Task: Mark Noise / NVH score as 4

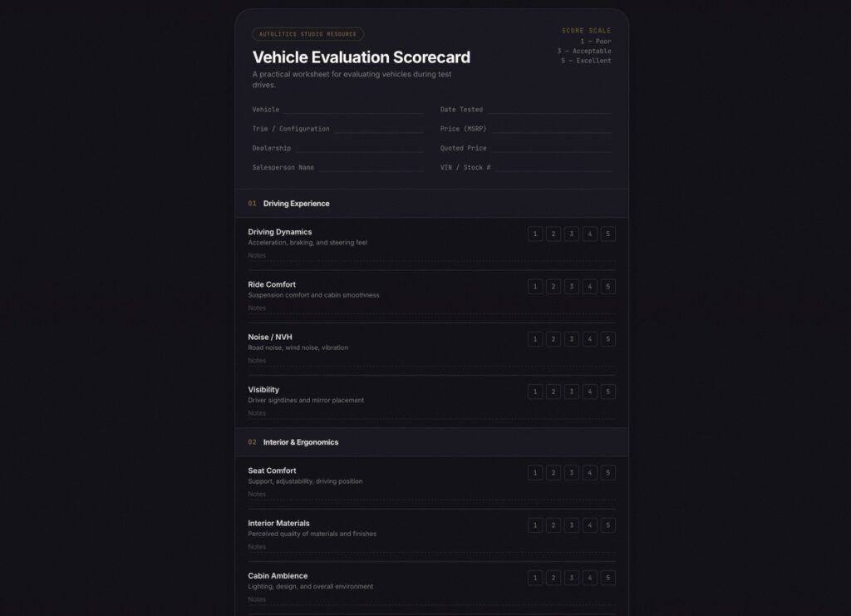Action: (x=590, y=339)
